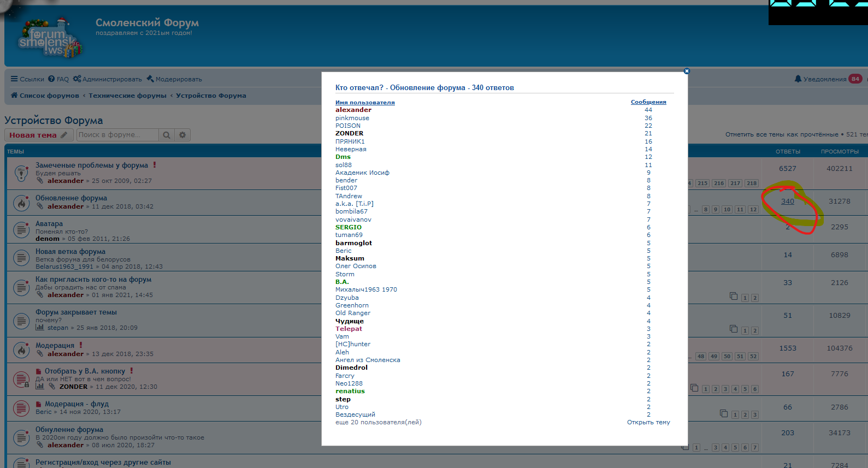
Task: Open author denom profile in Аватара row
Action: coord(48,239)
